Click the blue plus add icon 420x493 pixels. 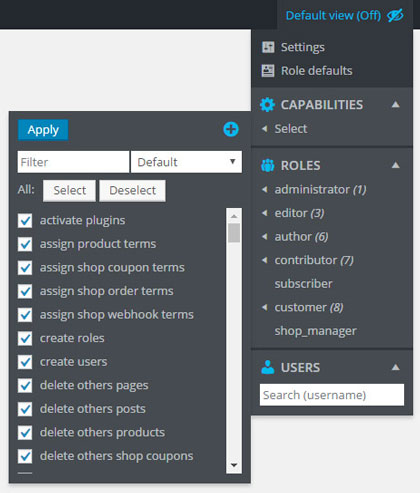pos(231,129)
